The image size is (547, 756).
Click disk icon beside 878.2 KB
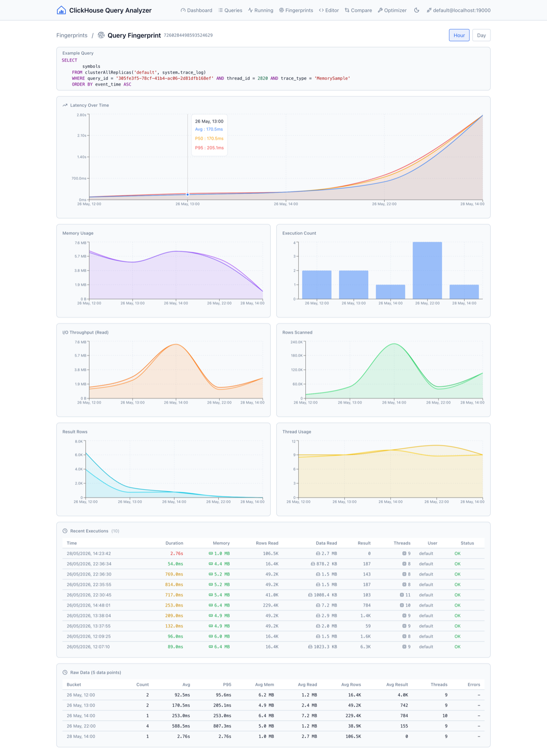(313, 564)
